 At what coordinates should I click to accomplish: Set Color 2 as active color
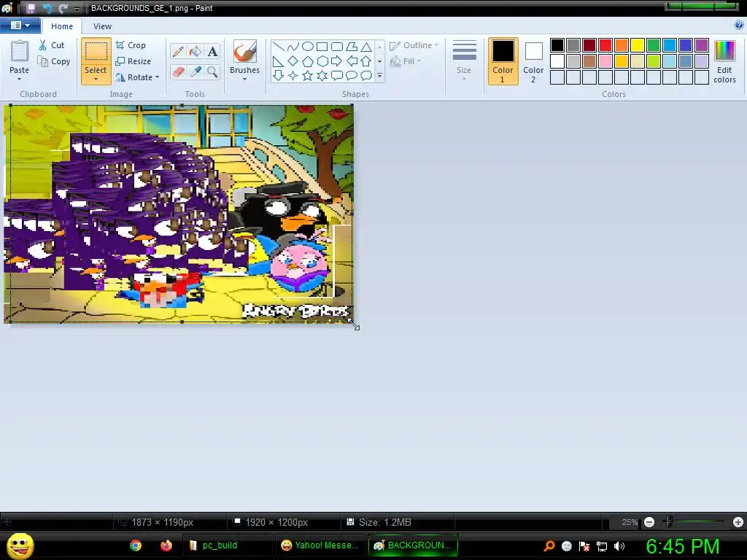(x=533, y=61)
